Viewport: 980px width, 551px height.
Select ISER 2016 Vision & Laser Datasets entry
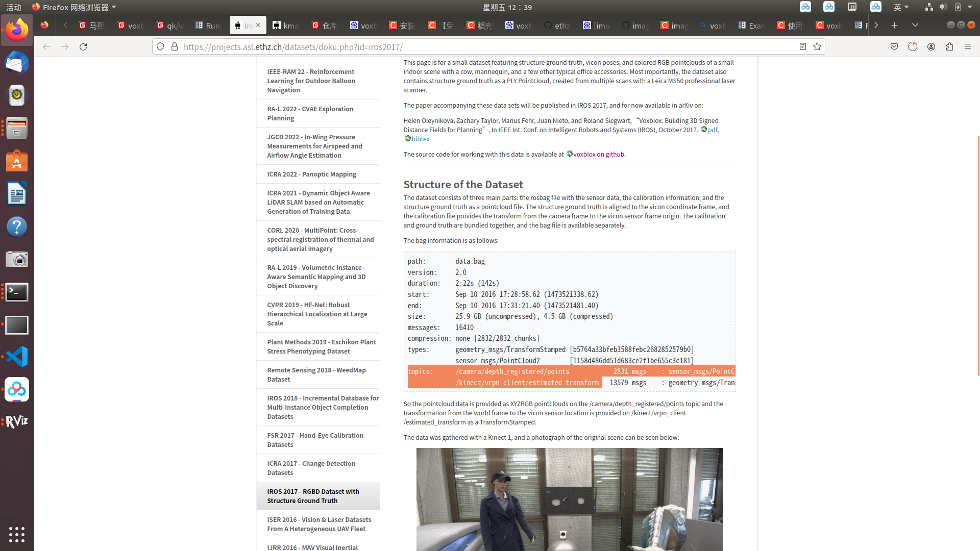click(318, 524)
